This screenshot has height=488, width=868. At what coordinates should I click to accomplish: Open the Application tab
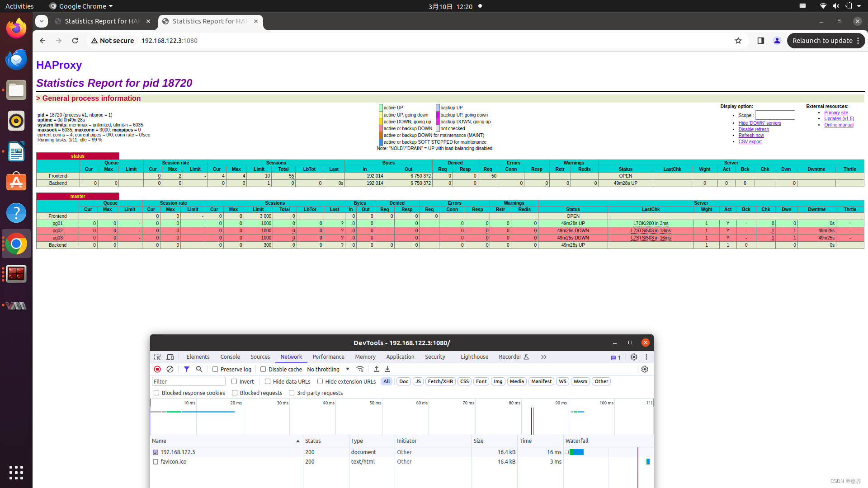400,357
